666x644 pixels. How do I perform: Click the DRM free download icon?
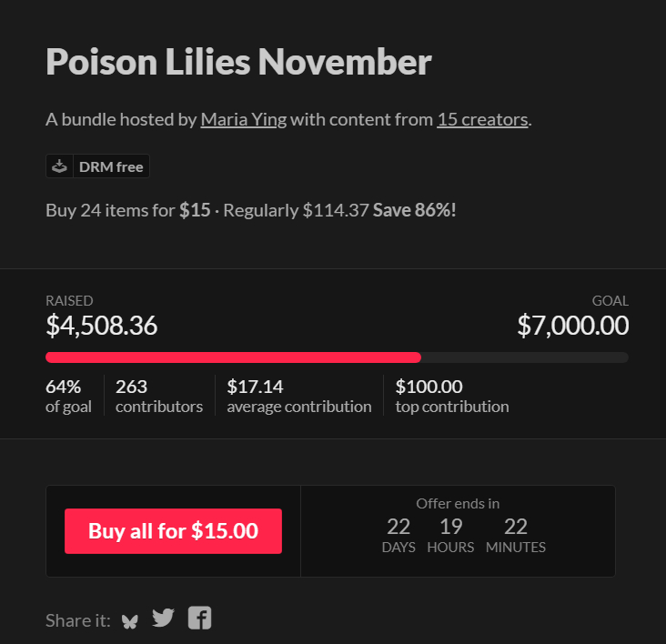click(59, 166)
